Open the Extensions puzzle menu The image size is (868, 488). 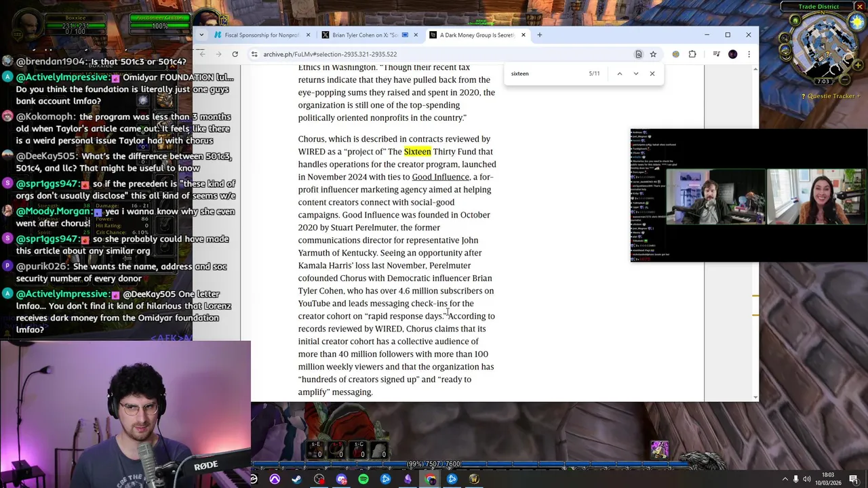point(692,54)
